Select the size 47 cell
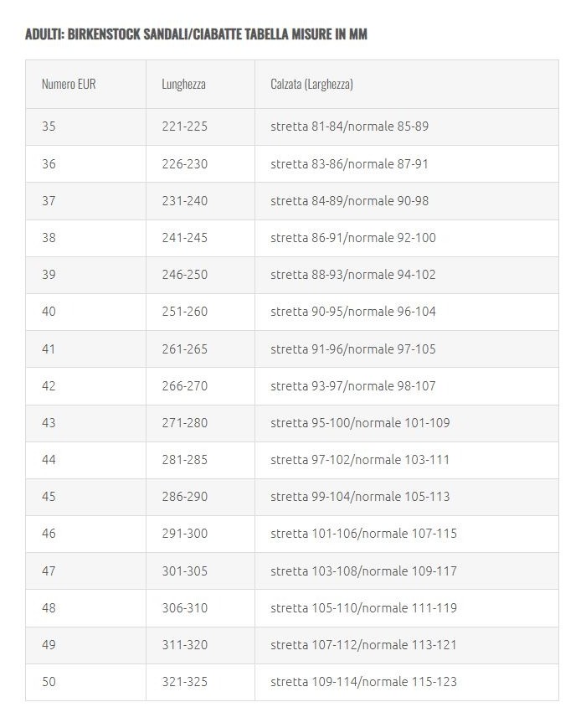 click(49, 571)
